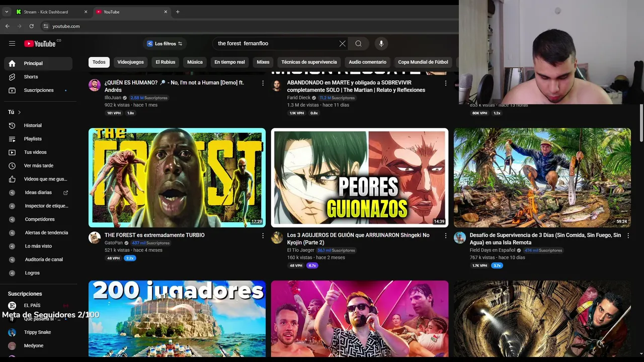Click GatoPan channel avatar
644x362 pixels.
coord(95,237)
